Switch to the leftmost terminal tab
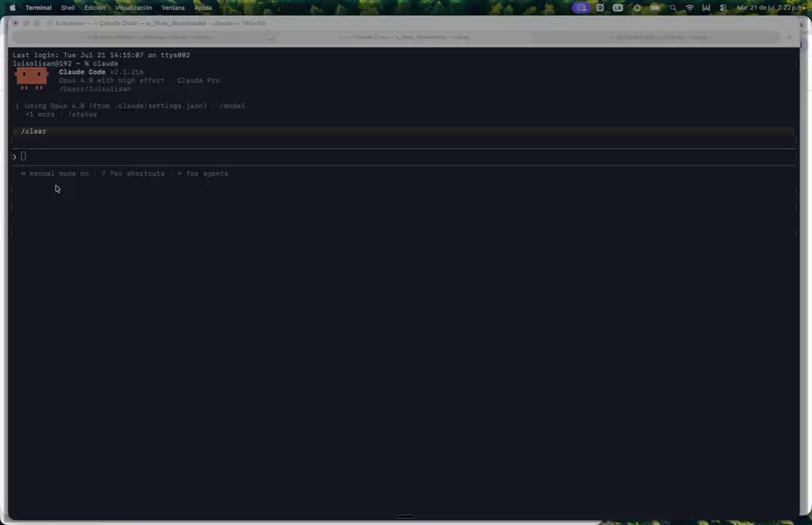Image resolution: width=812 pixels, height=525 pixels. 147,37
